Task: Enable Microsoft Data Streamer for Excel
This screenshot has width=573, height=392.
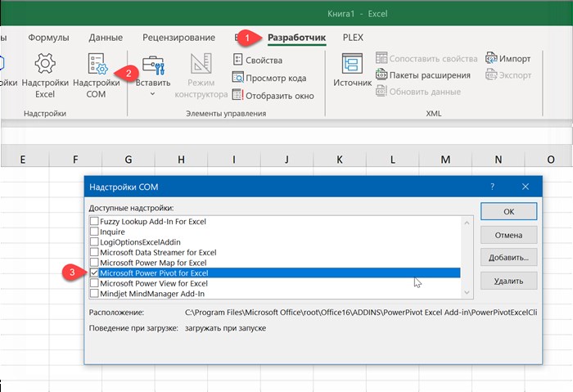Action: [94, 252]
